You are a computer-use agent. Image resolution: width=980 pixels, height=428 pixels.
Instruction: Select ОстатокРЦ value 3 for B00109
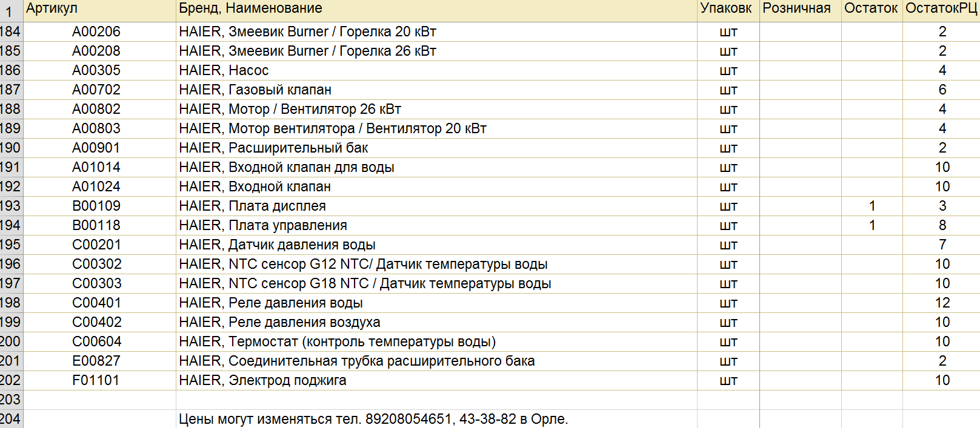941,206
